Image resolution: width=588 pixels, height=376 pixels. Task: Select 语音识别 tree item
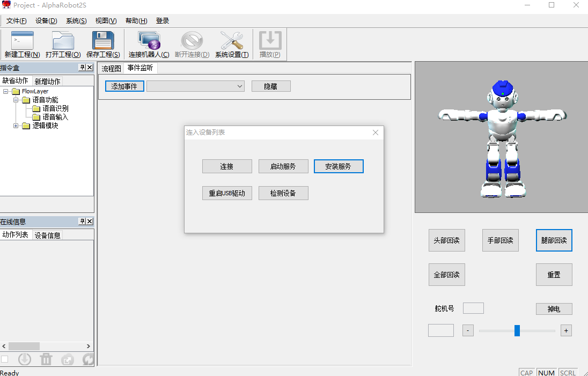50,108
